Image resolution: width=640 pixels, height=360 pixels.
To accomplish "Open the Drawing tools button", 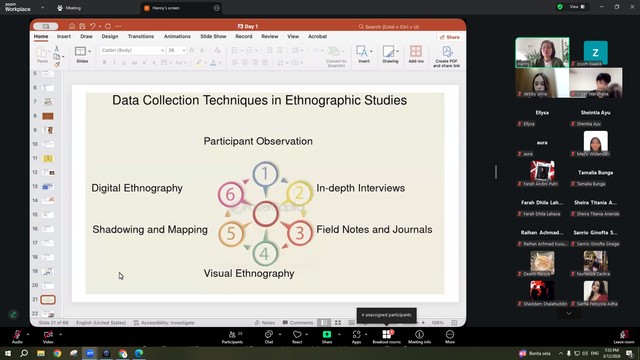I will (x=390, y=55).
